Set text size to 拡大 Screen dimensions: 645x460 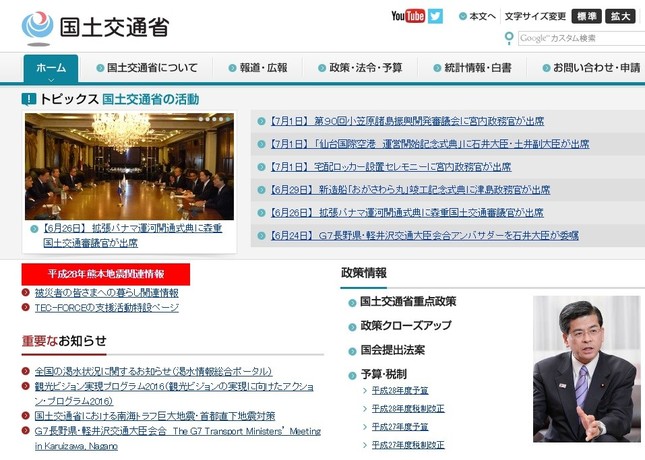click(620, 16)
